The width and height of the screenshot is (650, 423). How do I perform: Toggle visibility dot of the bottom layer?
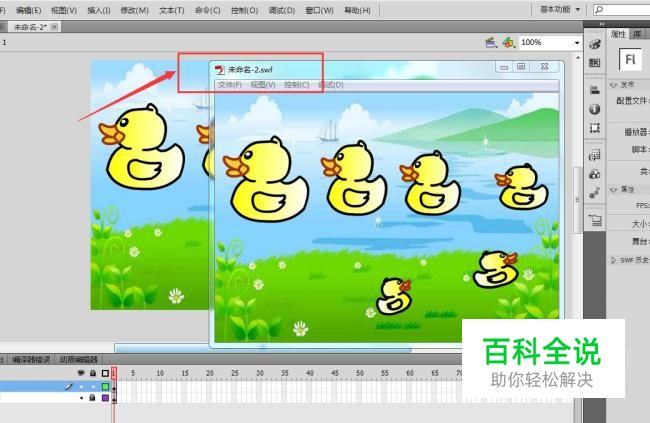coord(82,398)
